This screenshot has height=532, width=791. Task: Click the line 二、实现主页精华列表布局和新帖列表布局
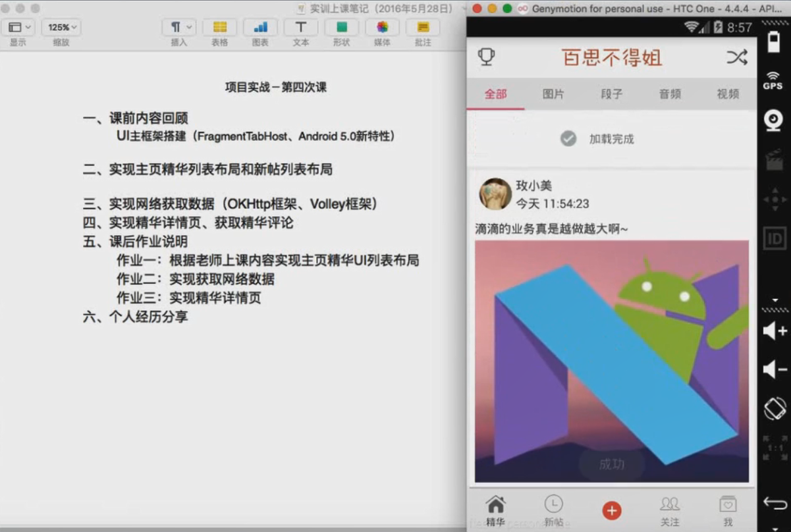pyautogui.click(x=207, y=170)
